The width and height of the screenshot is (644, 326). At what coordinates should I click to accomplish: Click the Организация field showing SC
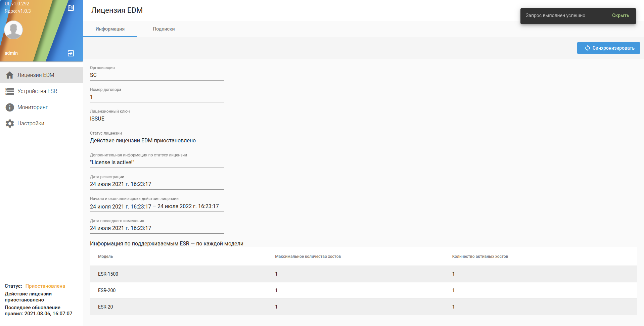pos(157,75)
